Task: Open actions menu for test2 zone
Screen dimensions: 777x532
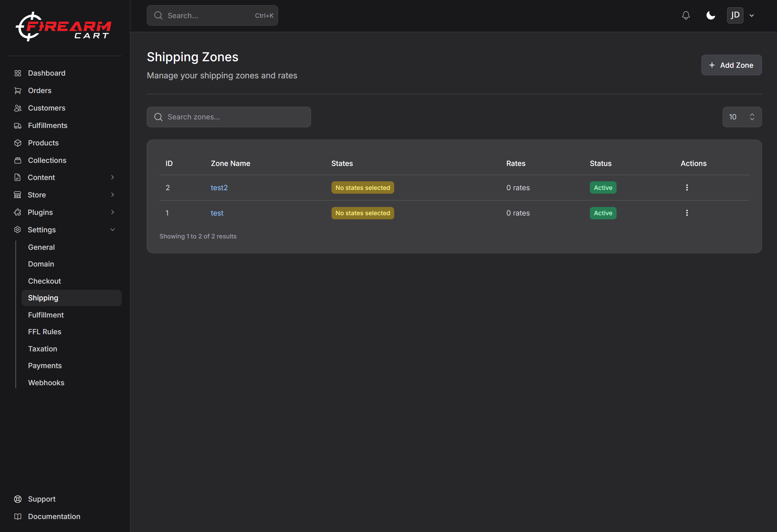Action: pyautogui.click(x=687, y=187)
